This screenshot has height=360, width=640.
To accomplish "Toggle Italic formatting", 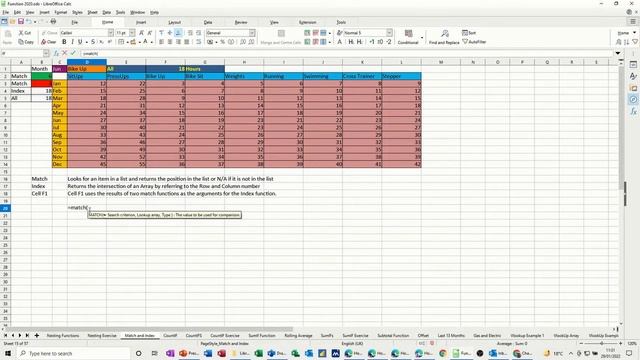I will (x=72, y=42).
